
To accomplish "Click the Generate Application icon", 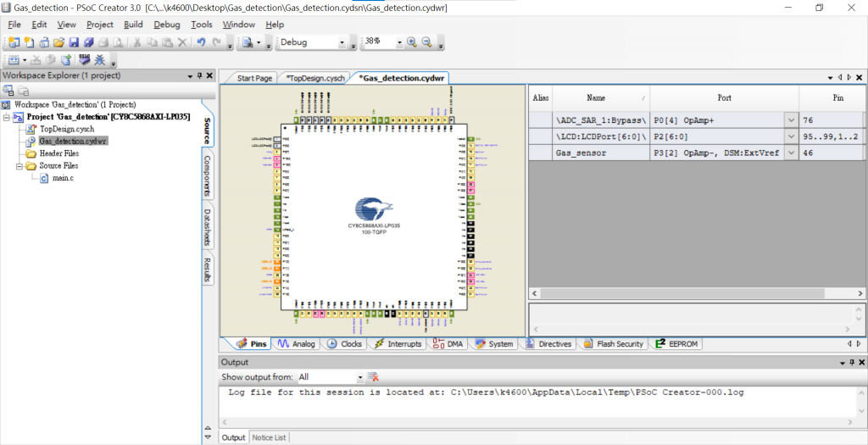I will [66, 60].
